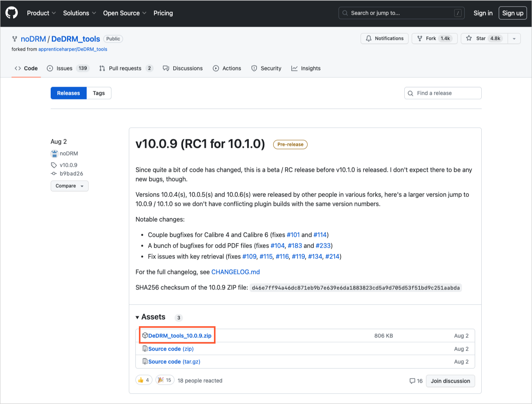Click the slash shortcut key icon
This screenshot has width=532, height=404.
[x=458, y=13]
